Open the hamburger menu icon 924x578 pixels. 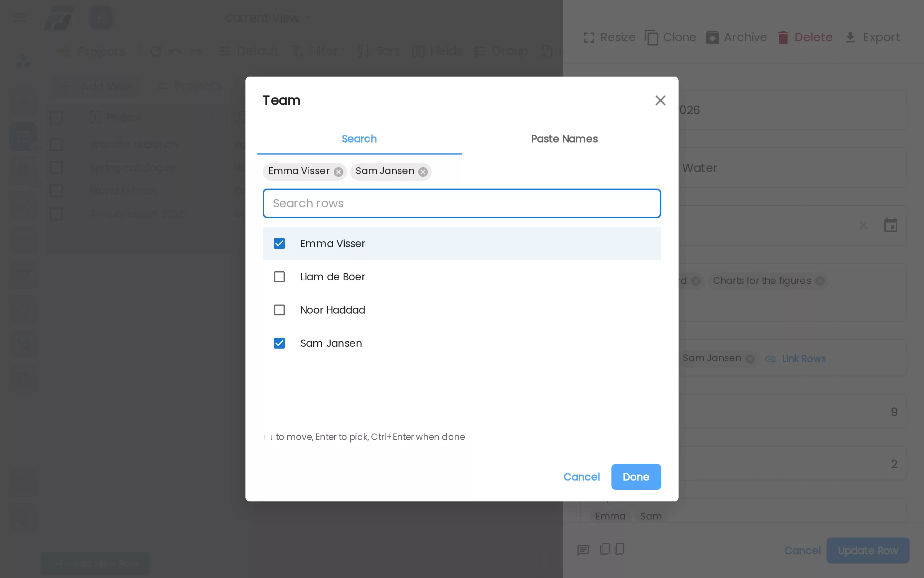coord(20,17)
